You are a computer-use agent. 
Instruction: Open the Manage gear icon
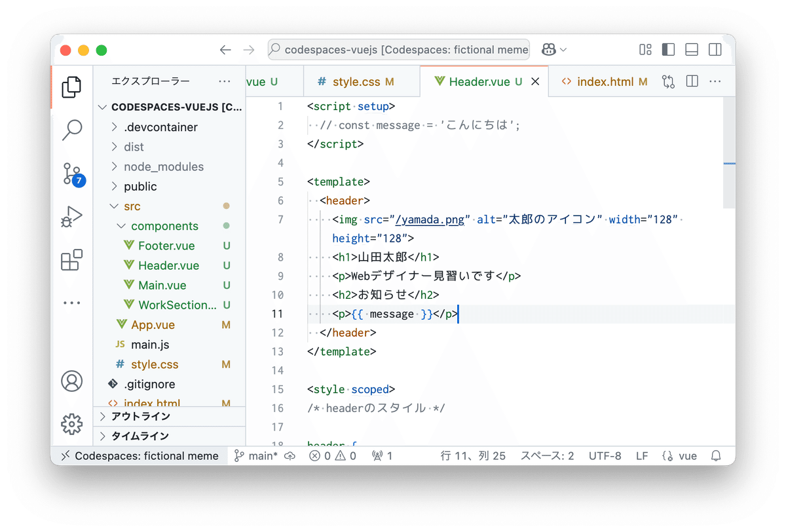point(71,424)
